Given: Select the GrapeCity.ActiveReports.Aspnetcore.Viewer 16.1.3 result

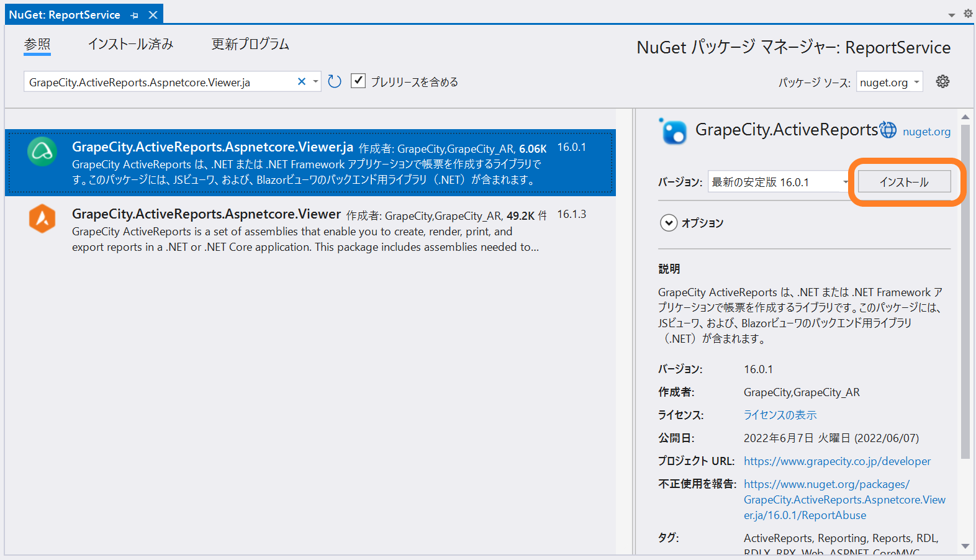Looking at the screenshot, I should 310,230.
